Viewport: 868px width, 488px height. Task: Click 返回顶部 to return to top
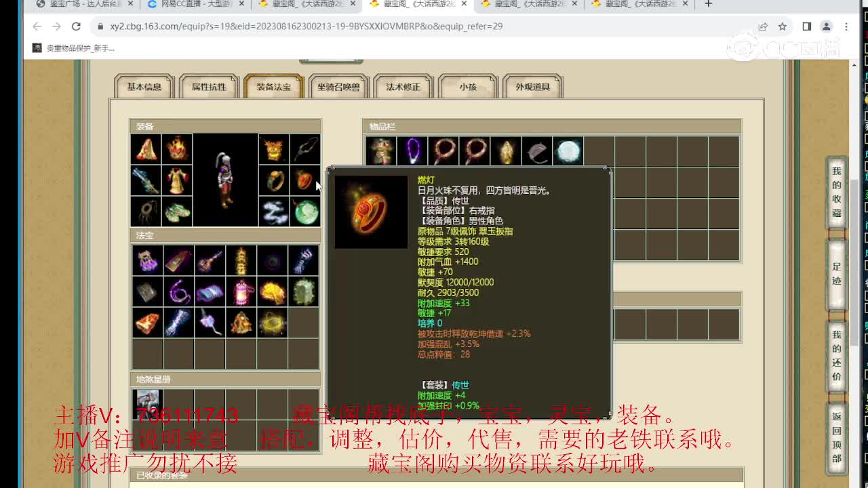[x=837, y=438]
